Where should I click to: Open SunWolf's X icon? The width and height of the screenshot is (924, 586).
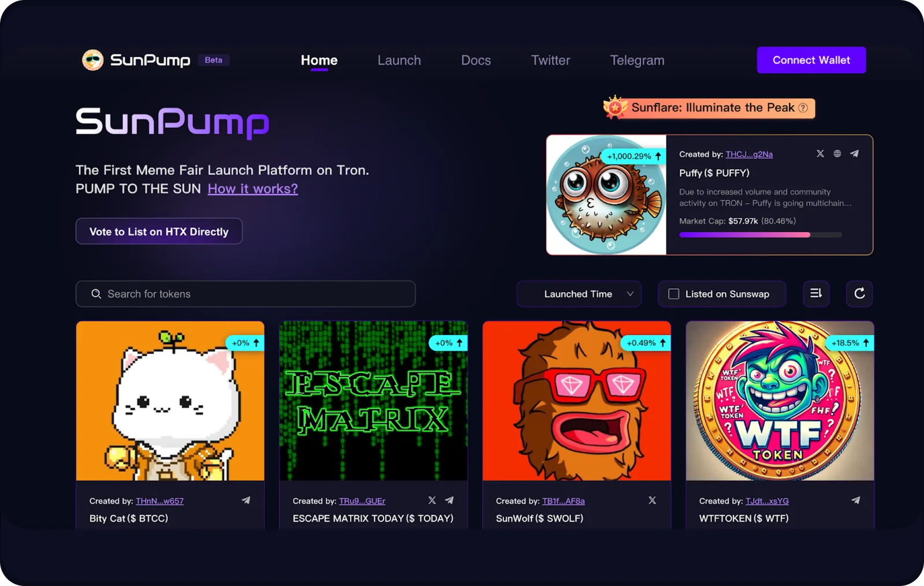click(x=652, y=500)
